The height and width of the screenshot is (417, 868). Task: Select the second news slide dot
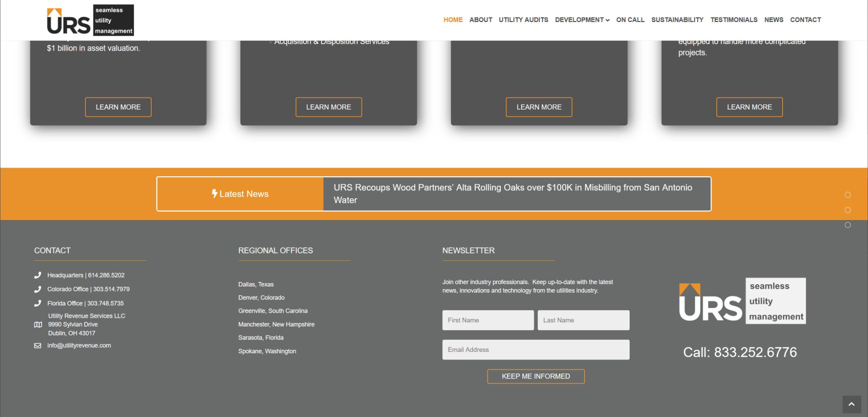(x=848, y=210)
